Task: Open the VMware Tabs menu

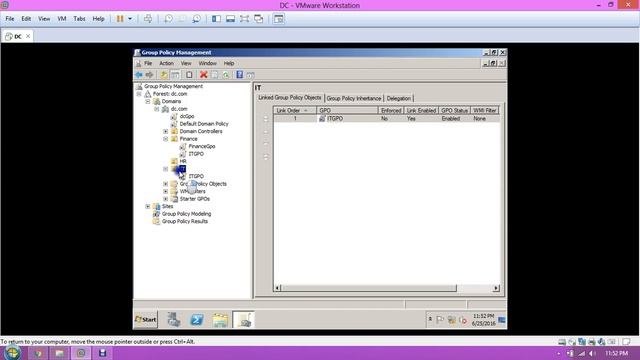Action: [79, 19]
